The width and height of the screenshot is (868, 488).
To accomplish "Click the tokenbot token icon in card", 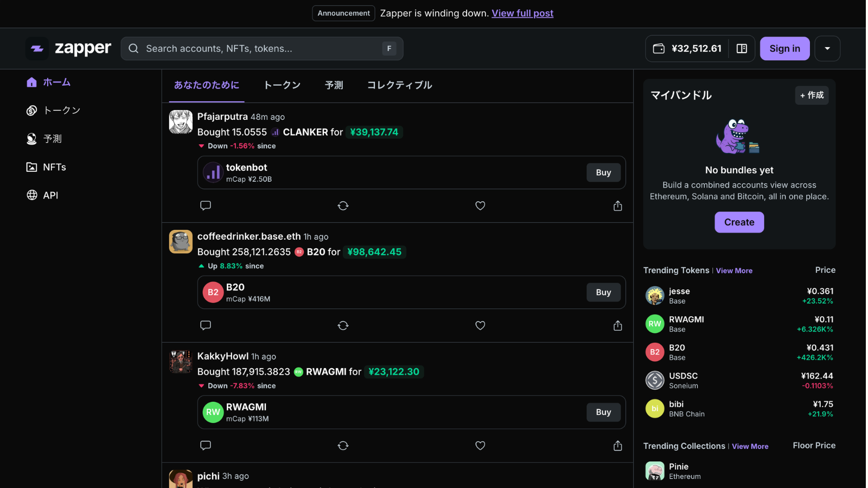I will 213,172.
